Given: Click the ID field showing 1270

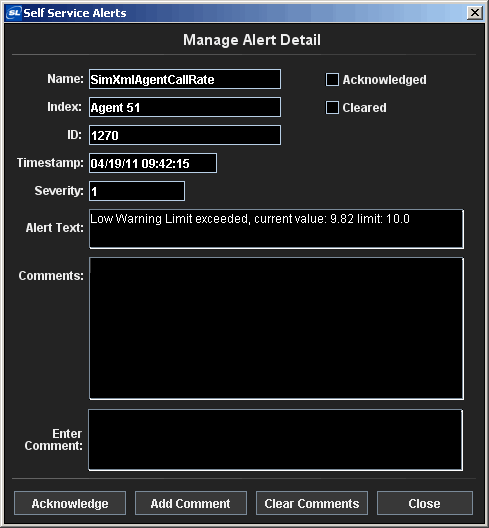Looking at the screenshot, I should [x=185, y=135].
